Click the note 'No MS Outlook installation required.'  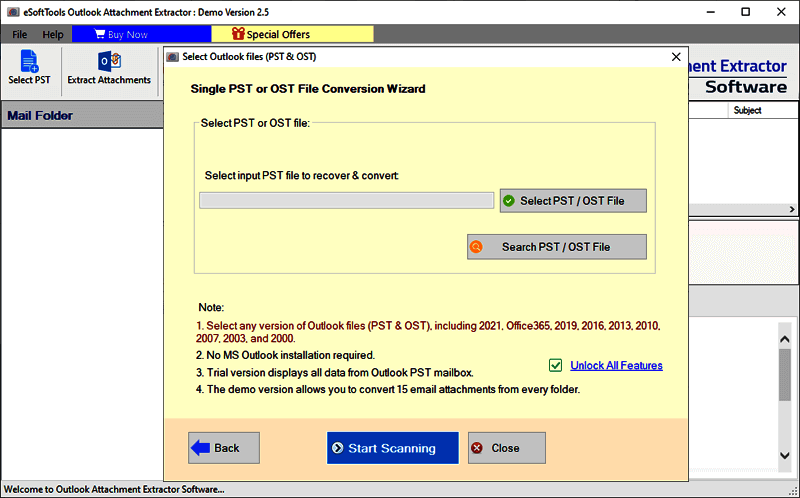pyautogui.click(x=285, y=355)
